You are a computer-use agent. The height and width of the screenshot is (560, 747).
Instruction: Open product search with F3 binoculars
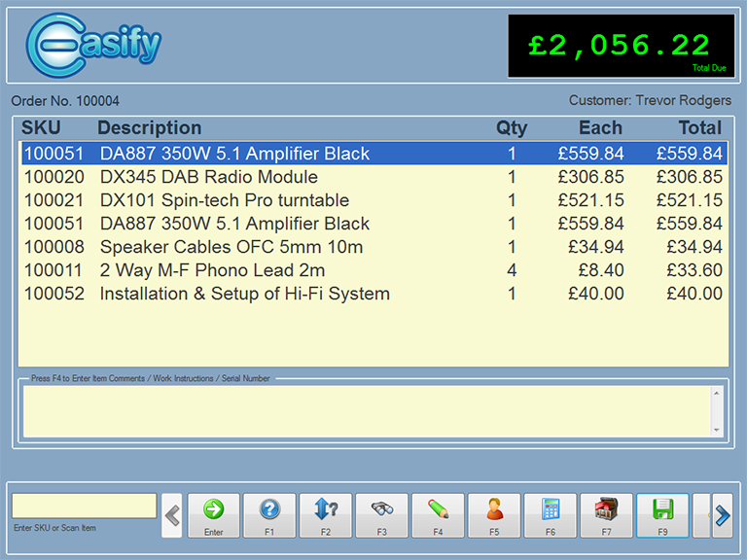point(382,514)
